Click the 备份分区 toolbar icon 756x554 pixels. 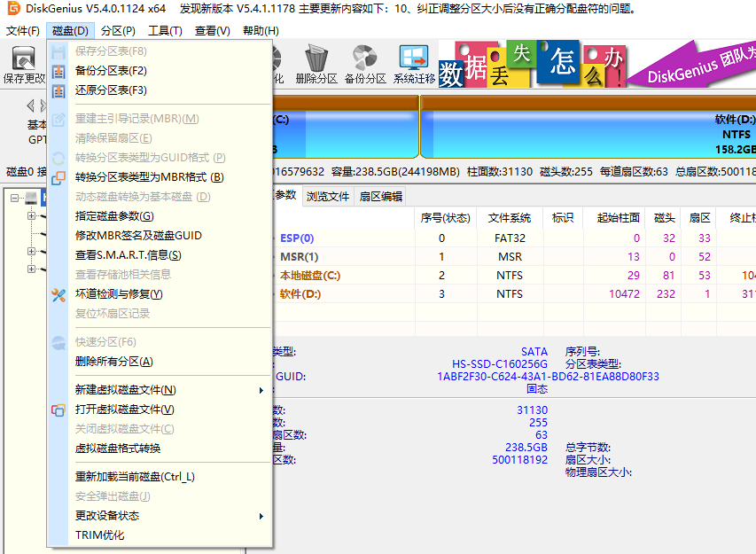365,58
